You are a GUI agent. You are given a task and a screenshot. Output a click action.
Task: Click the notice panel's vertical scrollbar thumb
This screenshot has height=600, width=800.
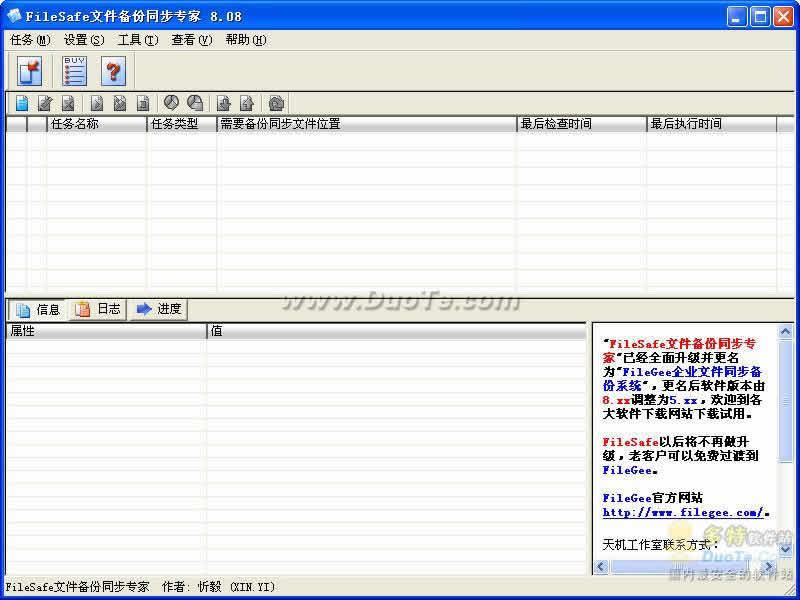click(x=785, y=401)
